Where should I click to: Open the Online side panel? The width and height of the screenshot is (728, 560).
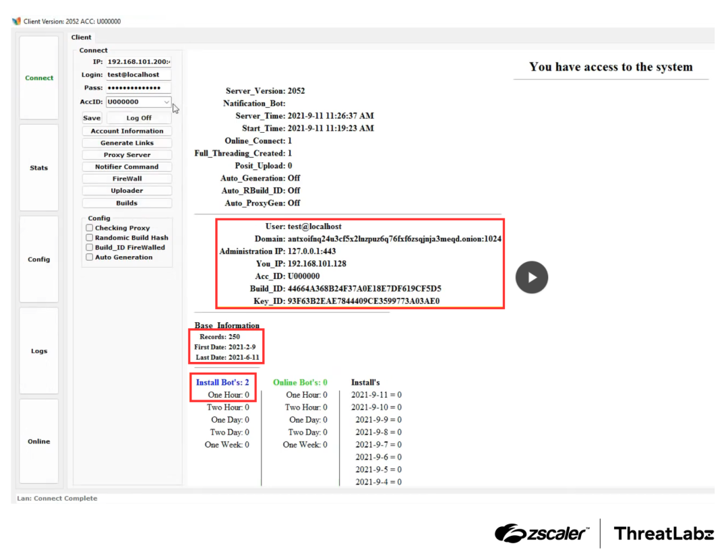(39, 441)
